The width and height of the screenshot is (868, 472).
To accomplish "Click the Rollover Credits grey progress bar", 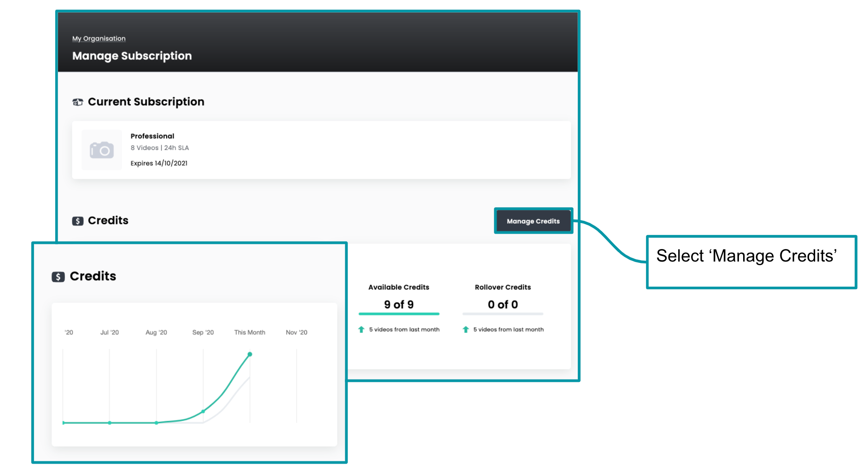I will 503,314.
